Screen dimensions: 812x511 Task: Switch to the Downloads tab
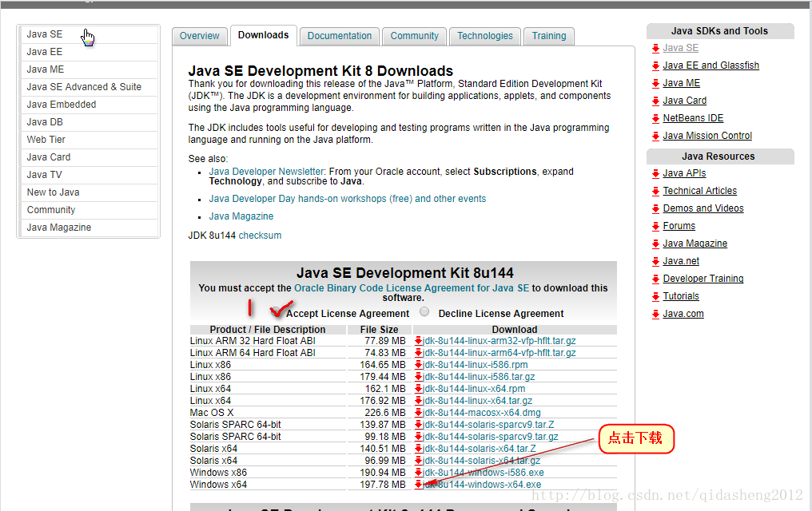click(263, 35)
